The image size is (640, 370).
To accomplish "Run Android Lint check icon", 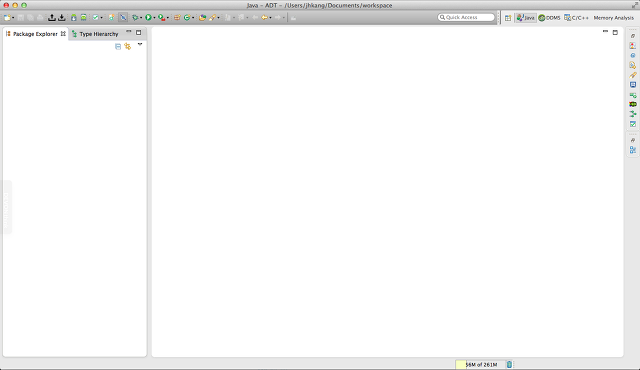I will [95, 18].
